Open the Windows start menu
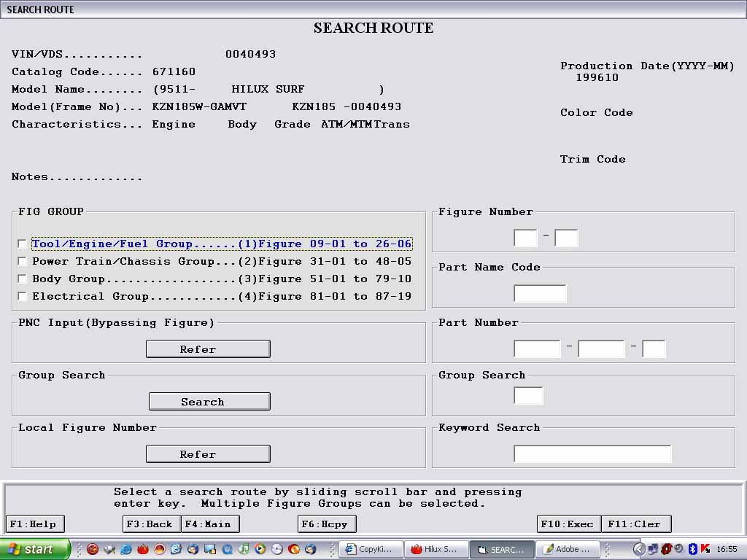747x560 pixels. click(35, 549)
